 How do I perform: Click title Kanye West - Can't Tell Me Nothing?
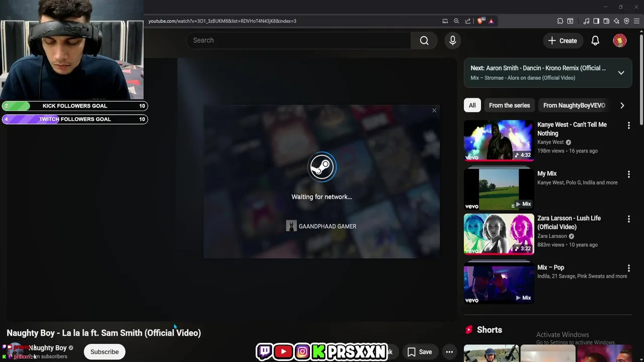point(572,129)
